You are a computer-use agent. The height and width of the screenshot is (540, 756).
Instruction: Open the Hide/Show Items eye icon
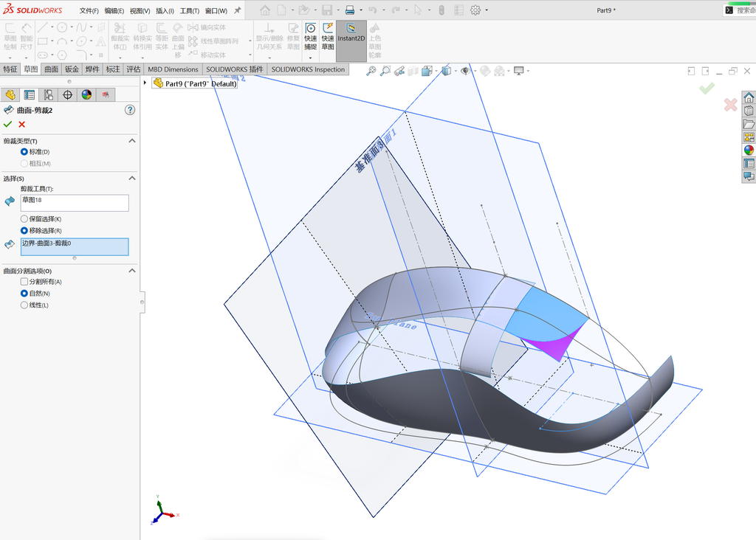click(x=465, y=71)
